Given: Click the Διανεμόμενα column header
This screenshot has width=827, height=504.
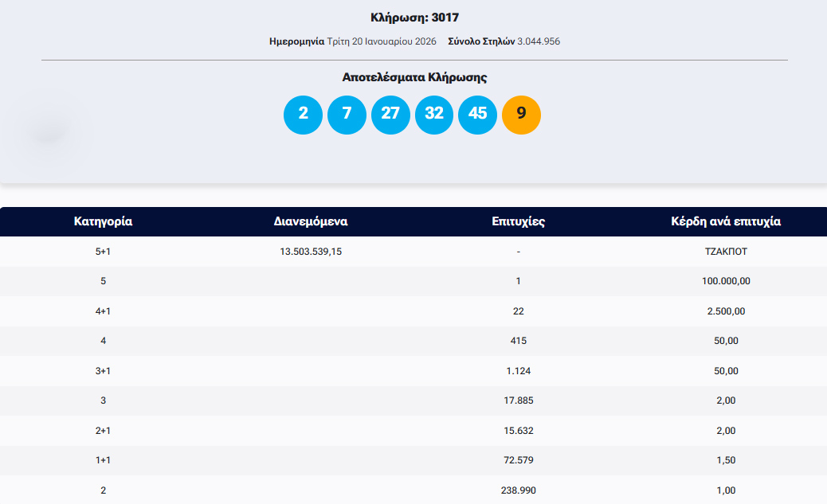Looking at the screenshot, I should 311,222.
